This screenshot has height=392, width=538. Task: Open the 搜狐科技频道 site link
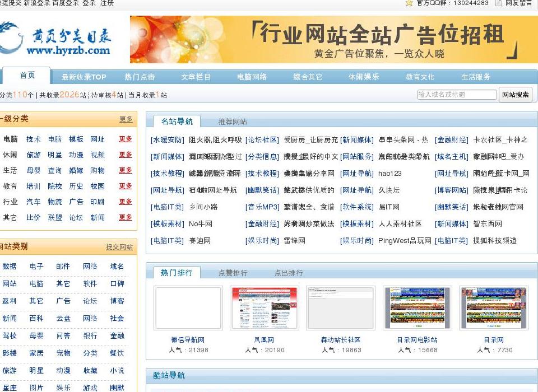(495, 241)
